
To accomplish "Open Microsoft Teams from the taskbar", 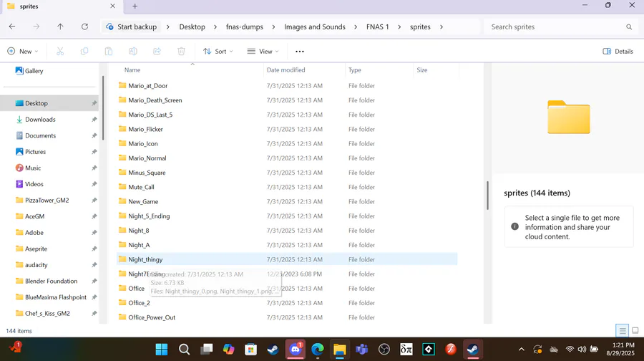I will click(362, 350).
